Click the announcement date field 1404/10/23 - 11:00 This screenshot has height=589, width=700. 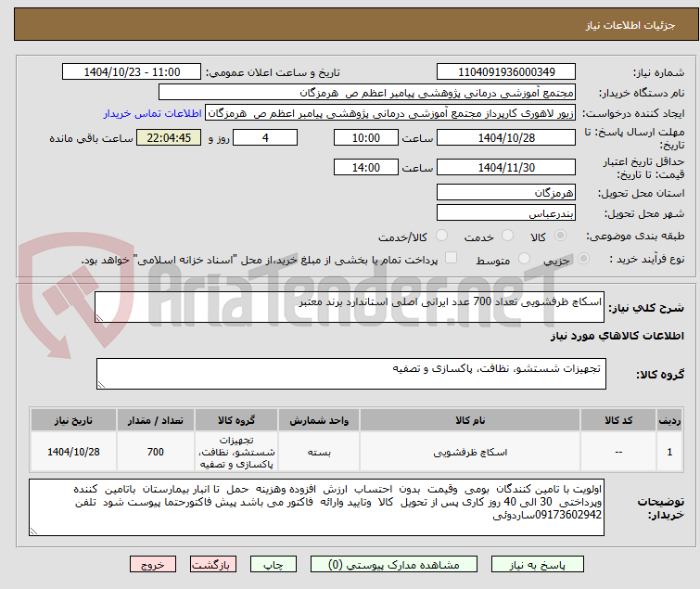[132, 72]
